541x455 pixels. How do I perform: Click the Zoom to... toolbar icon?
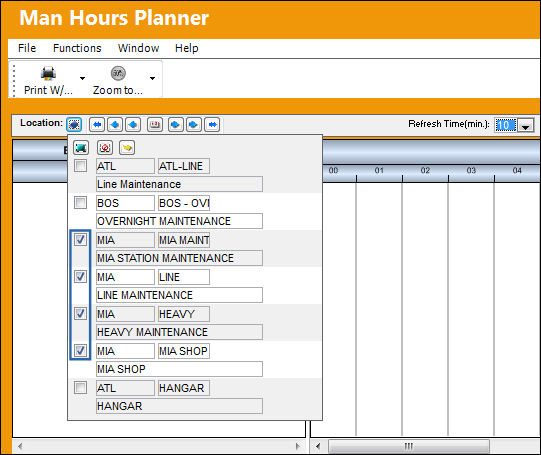(118, 73)
